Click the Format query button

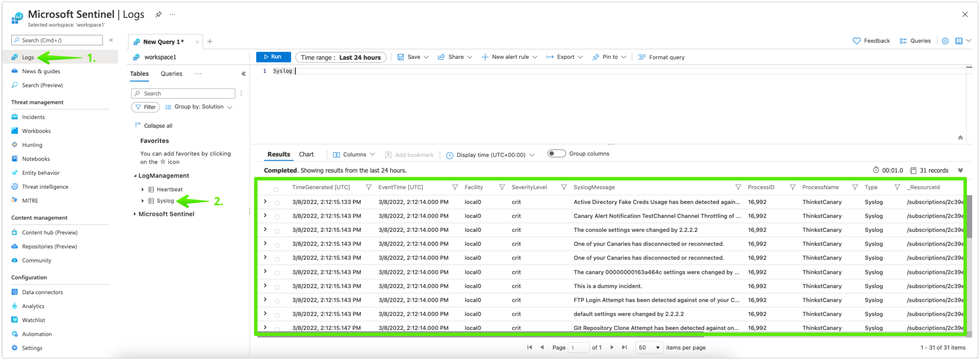click(661, 58)
